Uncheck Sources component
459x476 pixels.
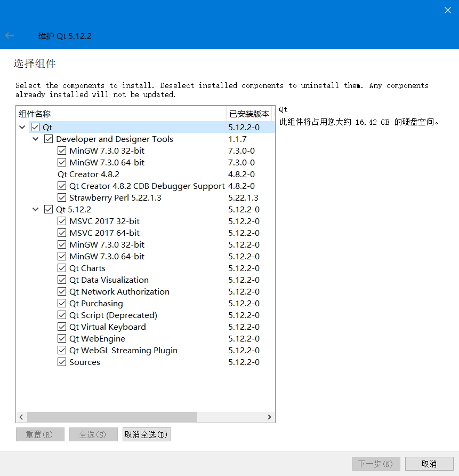pos(62,362)
